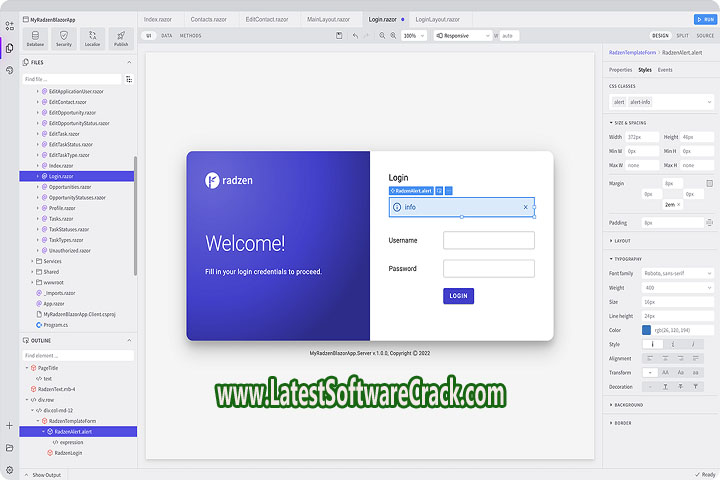Expand the Services folder

click(32, 261)
